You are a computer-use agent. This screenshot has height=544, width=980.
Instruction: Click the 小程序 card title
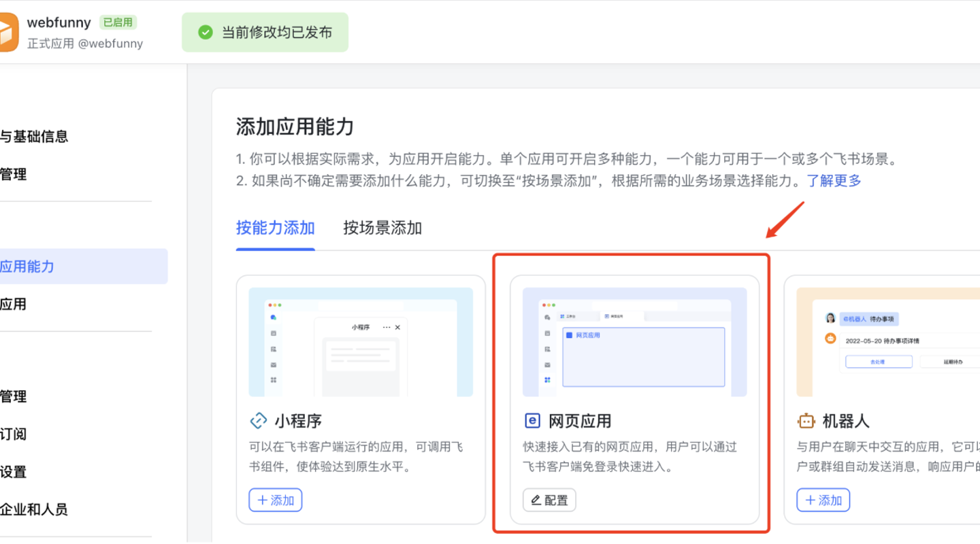298,421
